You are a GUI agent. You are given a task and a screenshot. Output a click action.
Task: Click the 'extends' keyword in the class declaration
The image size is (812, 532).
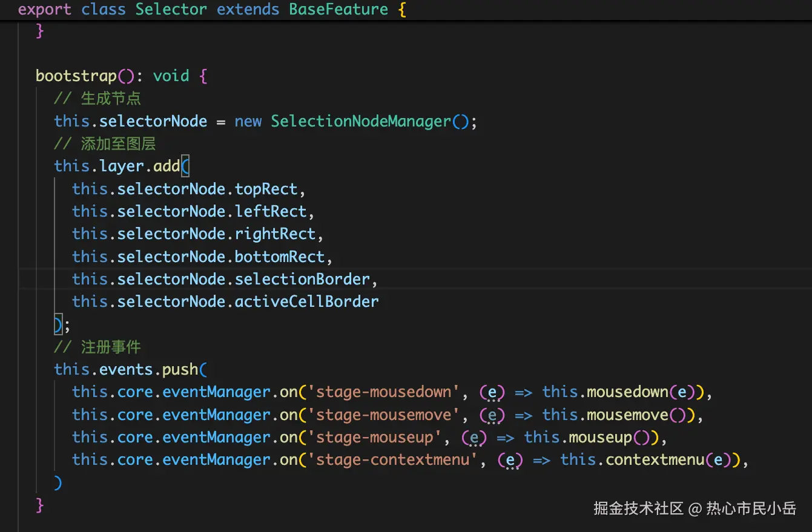click(248, 10)
